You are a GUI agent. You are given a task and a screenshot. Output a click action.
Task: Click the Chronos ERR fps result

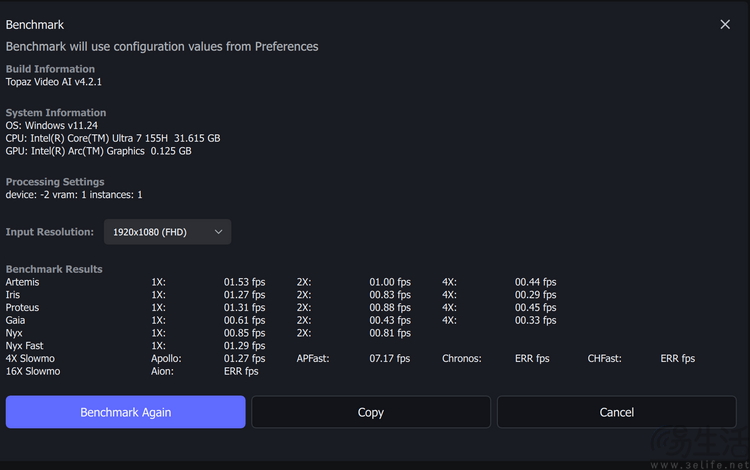532,359
